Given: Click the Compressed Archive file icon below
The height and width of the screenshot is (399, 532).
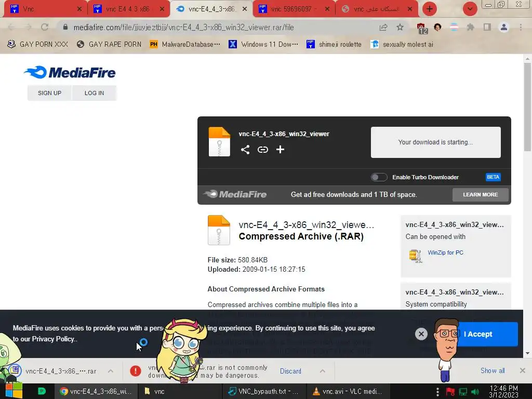Looking at the screenshot, I should (x=219, y=230).
